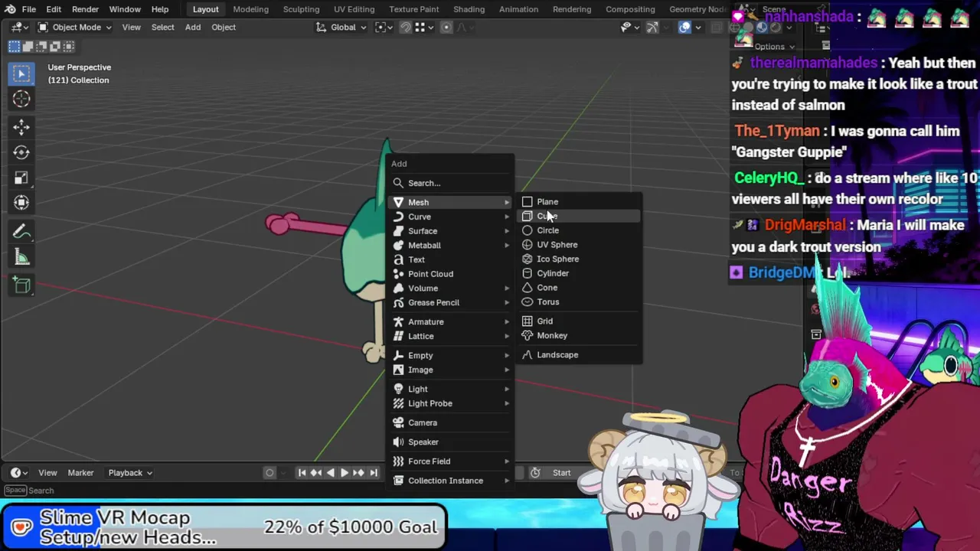Click the Blender logo icon

pyautogui.click(x=9, y=9)
